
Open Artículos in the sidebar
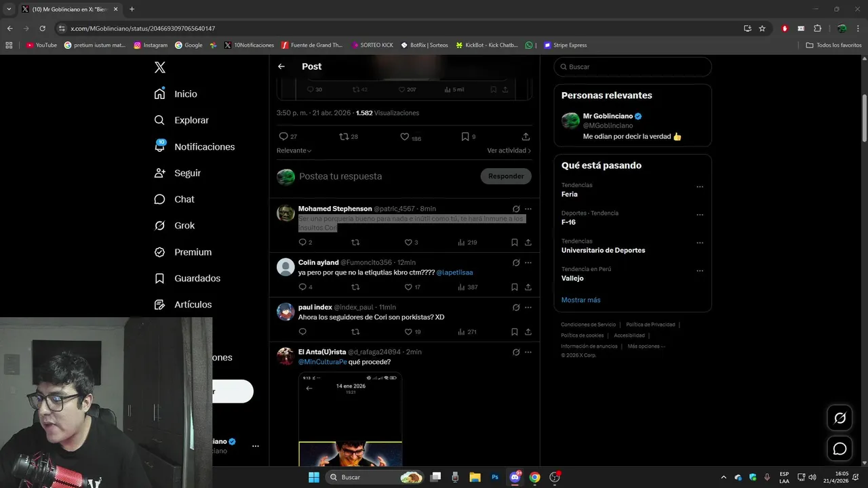[x=183, y=305]
